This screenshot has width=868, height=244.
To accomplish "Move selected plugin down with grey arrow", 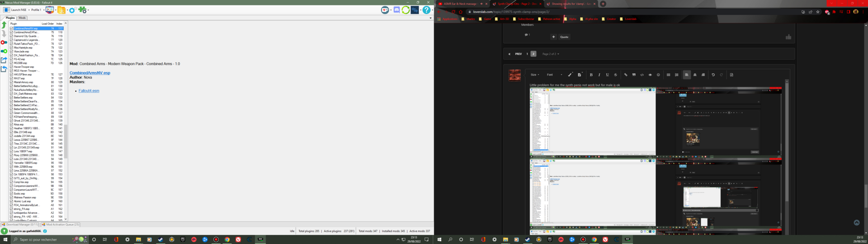I will coord(4,33).
